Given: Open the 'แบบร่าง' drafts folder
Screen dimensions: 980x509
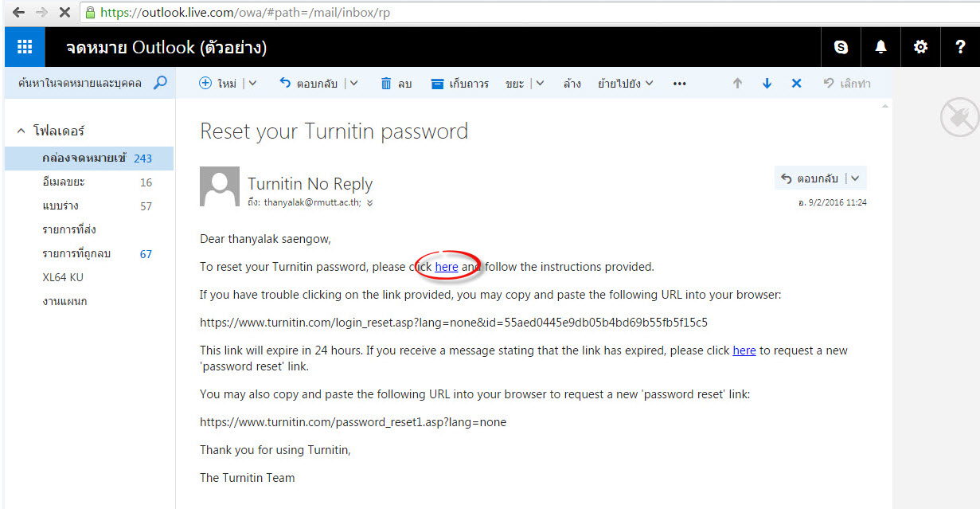Looking at the screenshot, I should pyautogui.click(x=89, y=206).
